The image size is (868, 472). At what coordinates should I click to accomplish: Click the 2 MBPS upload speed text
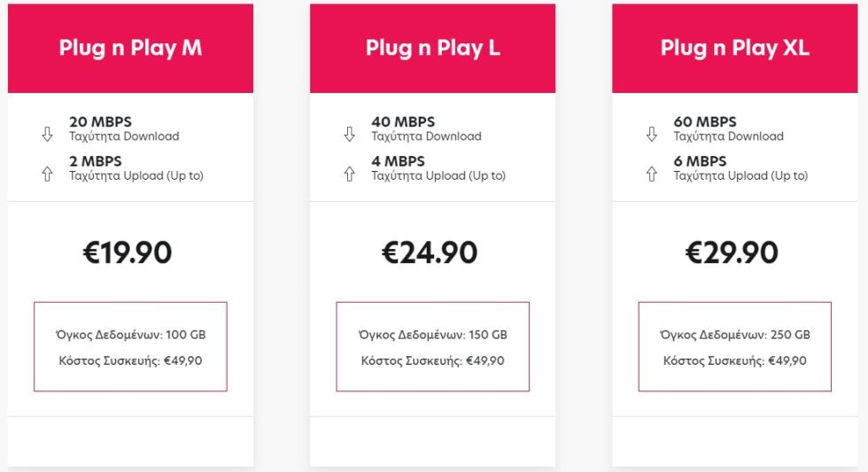[96, 161]
